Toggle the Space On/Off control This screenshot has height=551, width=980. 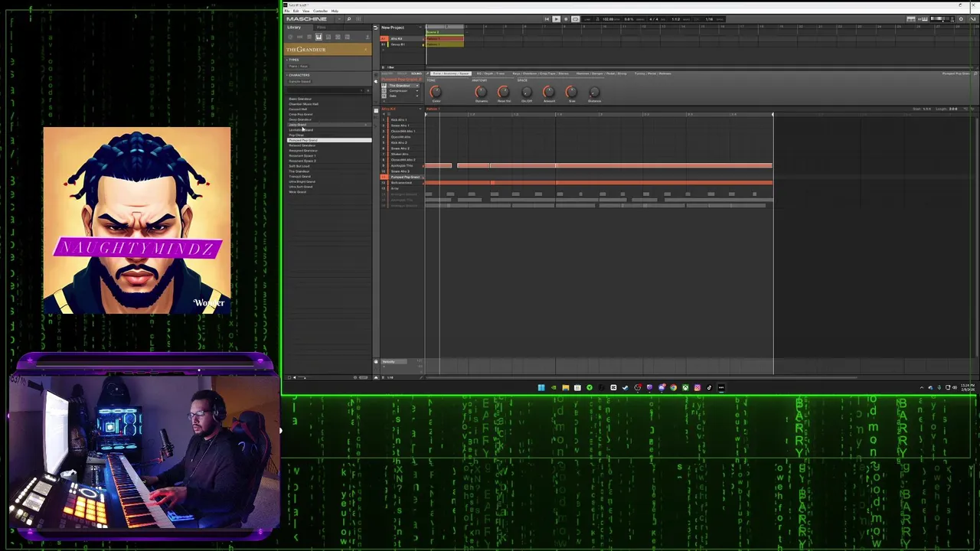click(526, 92)
